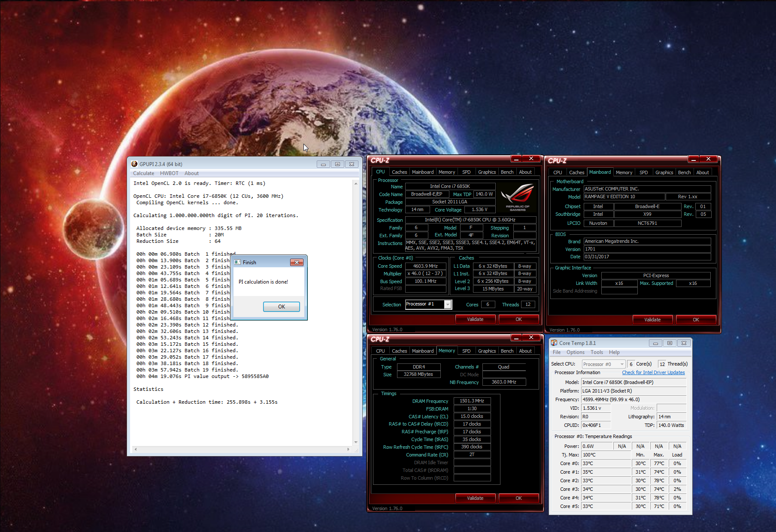Open SPD tab in Memory CPU-Z window
The width and height of the screenshot is (776, 532).
coord(467,351)
